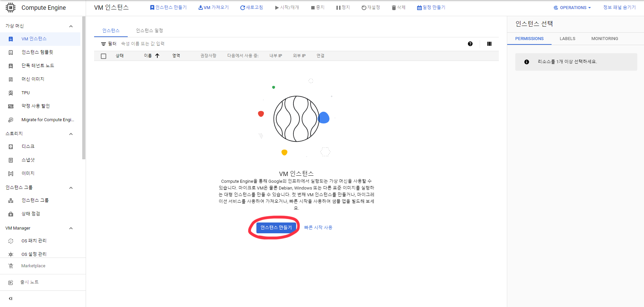Open help via the question mark icon

coord(470,44)
